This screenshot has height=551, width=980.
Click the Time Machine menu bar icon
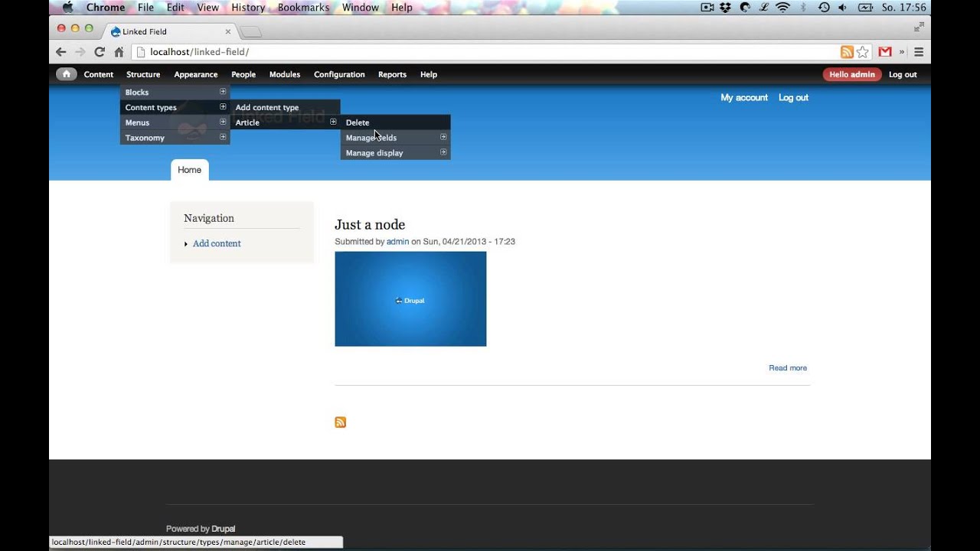tap(824, 8)
